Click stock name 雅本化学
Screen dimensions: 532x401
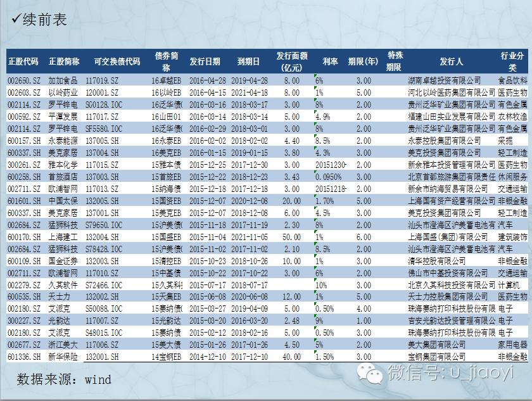pos(63,165)
